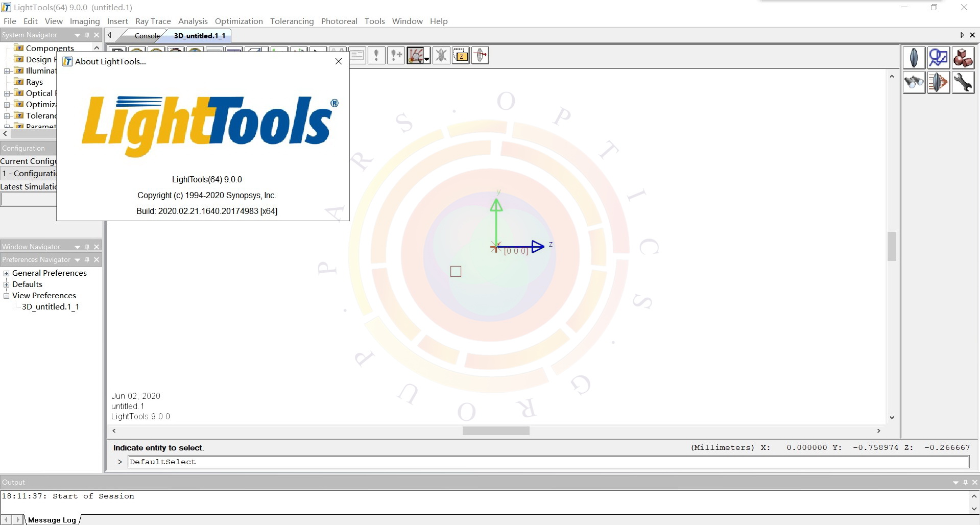Close the About LightTools dialog
This screenshot has height=525, width=980.
(338, 61)
